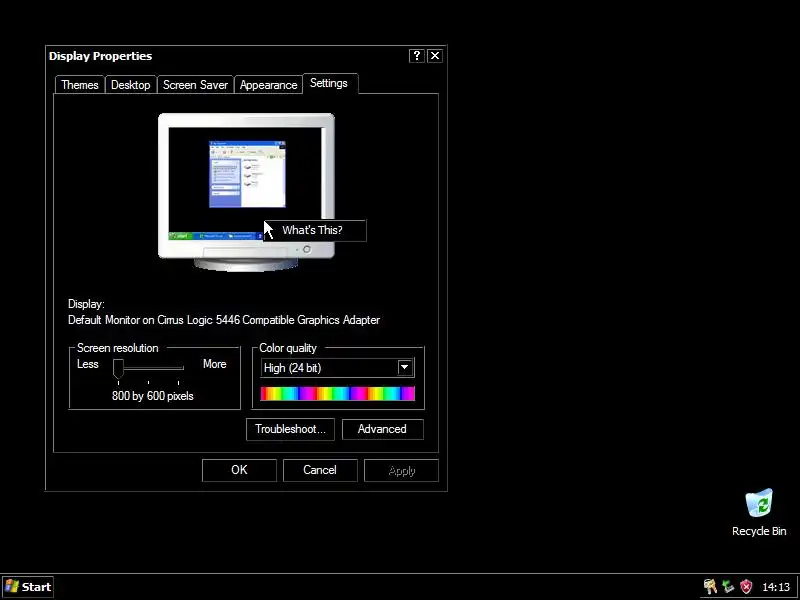Open the Color quality dropdown

click(x=337, y=368)
